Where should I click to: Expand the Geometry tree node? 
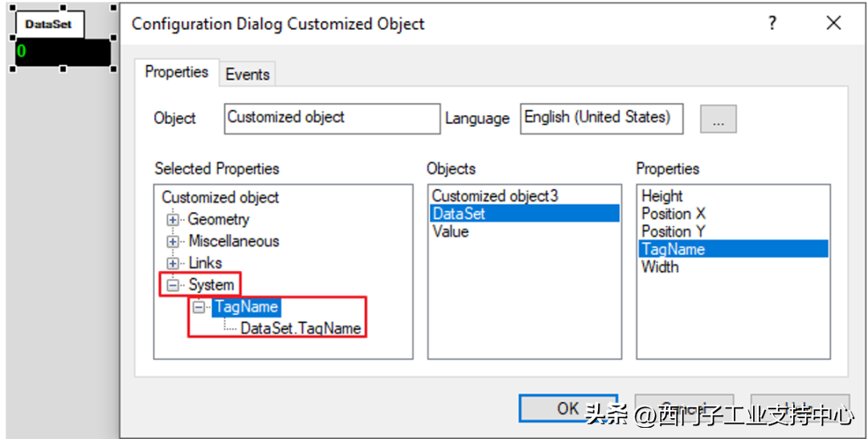pos(172,219)
